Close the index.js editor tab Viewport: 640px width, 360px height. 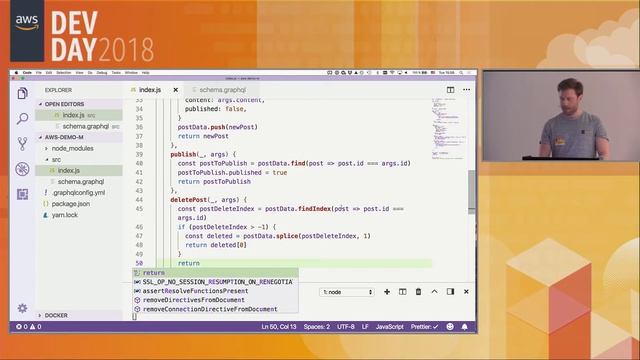[176, 90]
